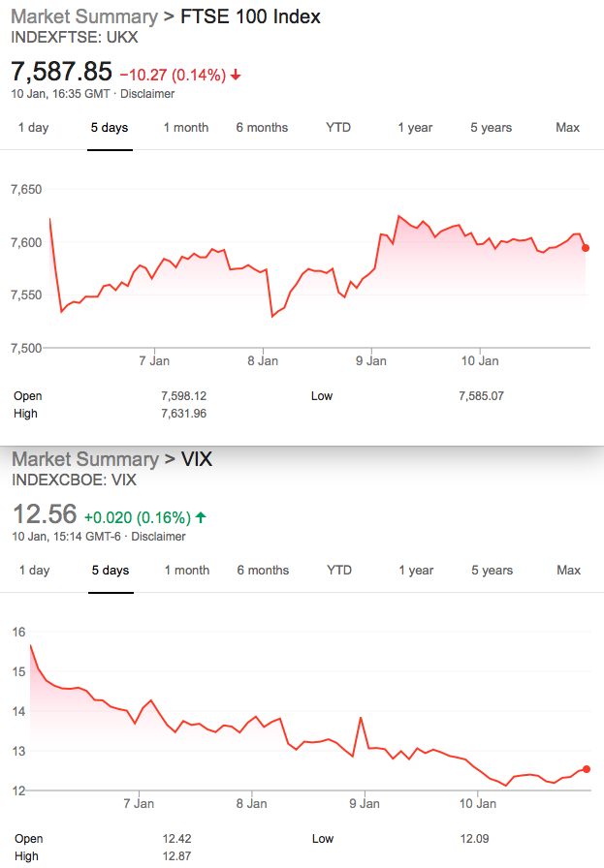Open the VIX Disclaimer link

pos(158,537)
